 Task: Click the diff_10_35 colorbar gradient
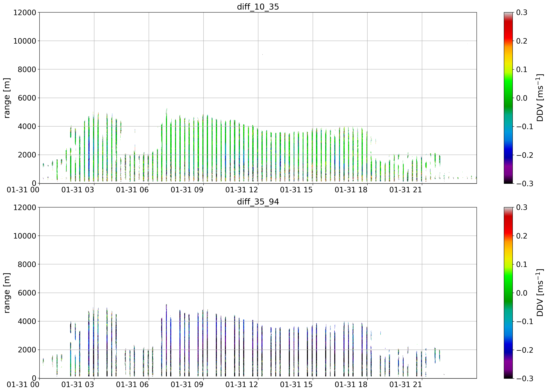(508, 98)
